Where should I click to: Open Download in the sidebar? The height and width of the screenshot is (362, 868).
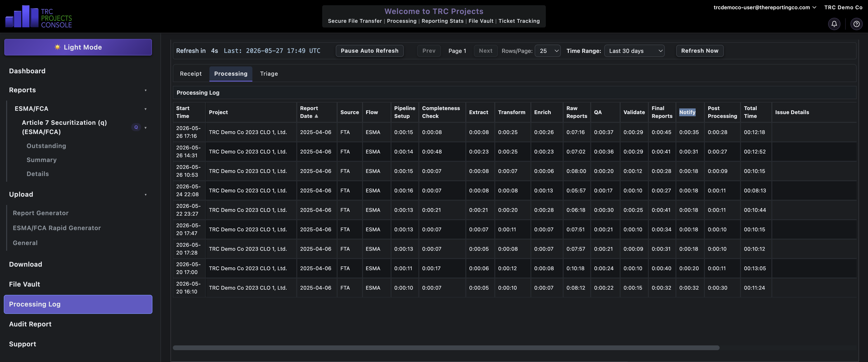tap(26, 264)
